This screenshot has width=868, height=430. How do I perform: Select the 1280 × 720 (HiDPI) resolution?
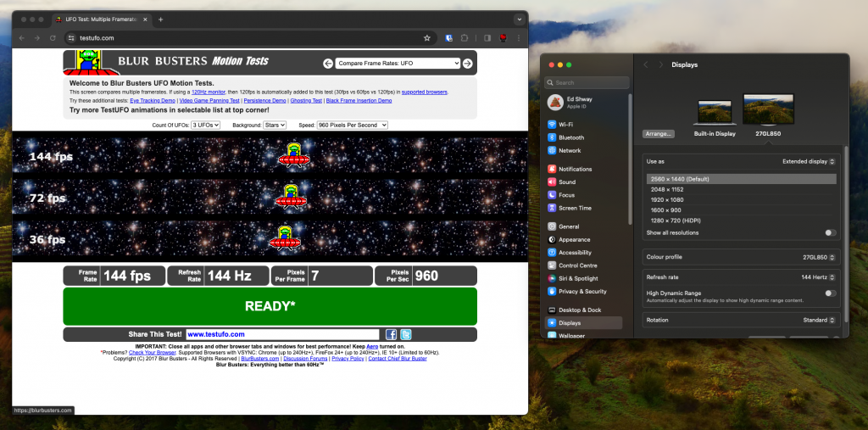pos(741,221)
